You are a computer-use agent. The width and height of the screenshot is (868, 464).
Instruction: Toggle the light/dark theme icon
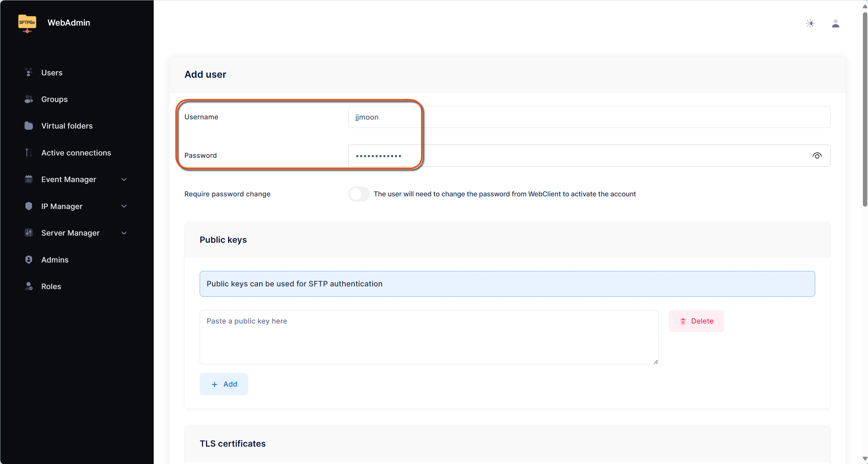click(x=810, y=23)
